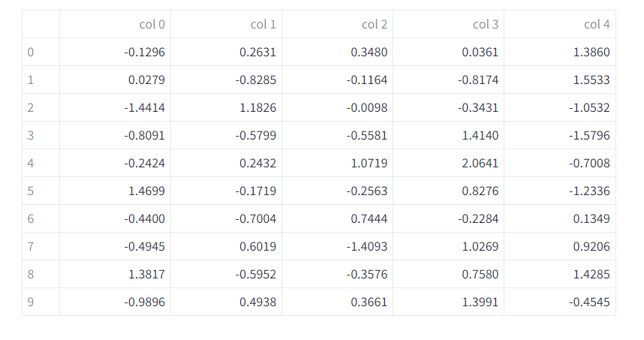The image size is (644, 340).
Task: Select the cell with 1.4699
Action: pos(115,191)
